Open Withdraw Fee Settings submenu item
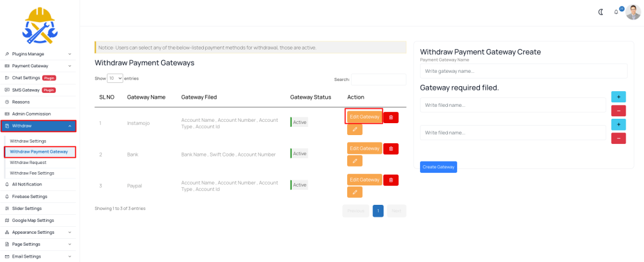Image resolution: width=644 pixels, height=262 pixels. (32, 173)
